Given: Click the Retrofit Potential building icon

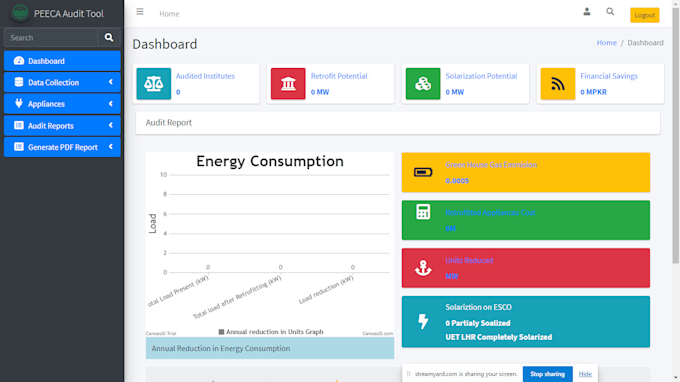Looking at the screenshot, I should point(288,84).
